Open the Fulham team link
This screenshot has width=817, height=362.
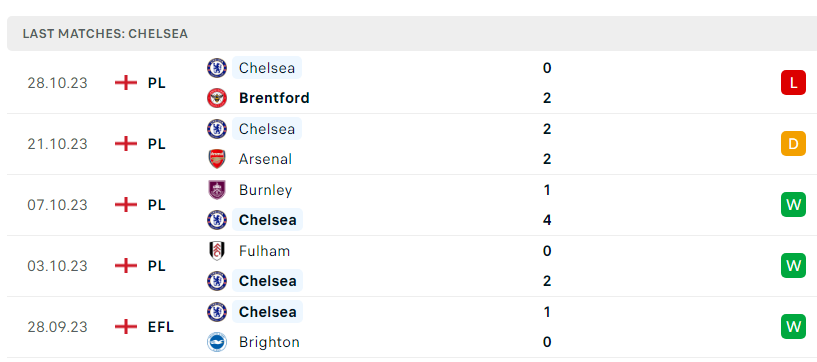click(x=264, y=251)
